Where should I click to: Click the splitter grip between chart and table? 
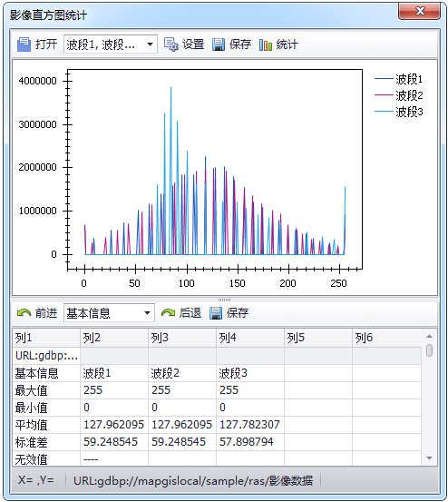click(x=224, y=300)
